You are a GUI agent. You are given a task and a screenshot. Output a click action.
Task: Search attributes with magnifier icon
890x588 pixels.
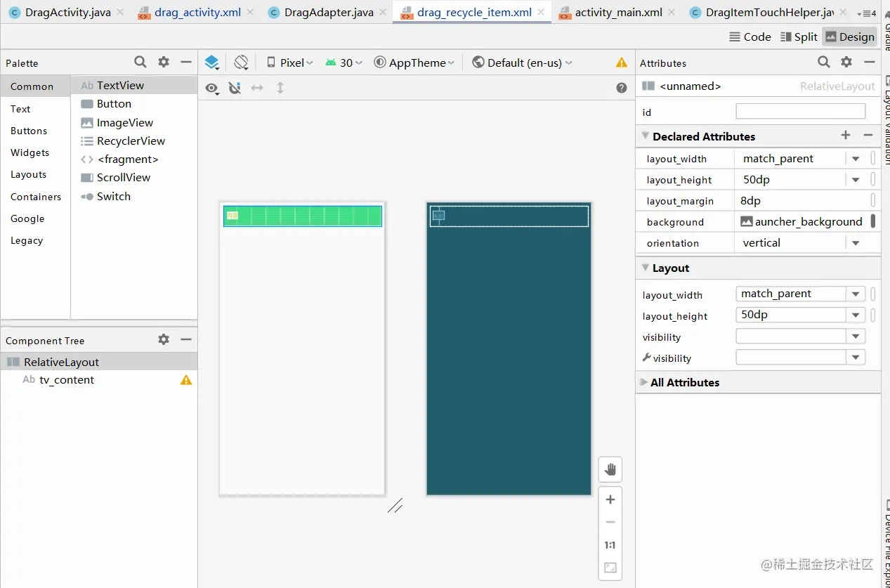click(x=824, y=62)
